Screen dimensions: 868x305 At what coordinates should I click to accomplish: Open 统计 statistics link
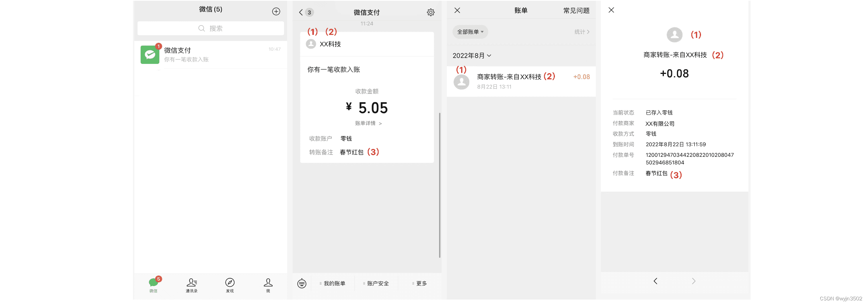pos(582,32)
